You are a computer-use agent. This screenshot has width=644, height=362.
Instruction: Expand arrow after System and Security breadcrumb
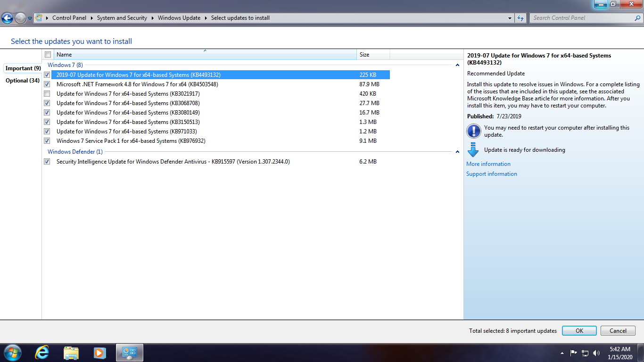[x=153, y=18]
